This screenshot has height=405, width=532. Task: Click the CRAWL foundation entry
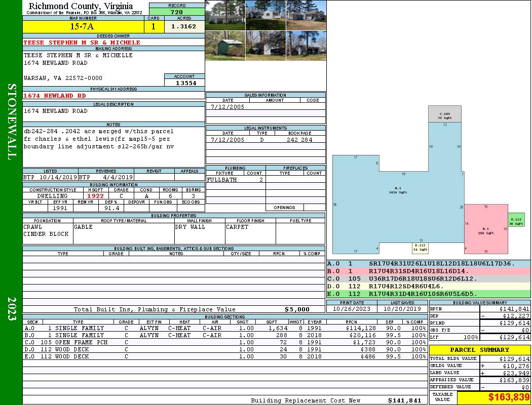pyautogui.click(x=33, y=227)
